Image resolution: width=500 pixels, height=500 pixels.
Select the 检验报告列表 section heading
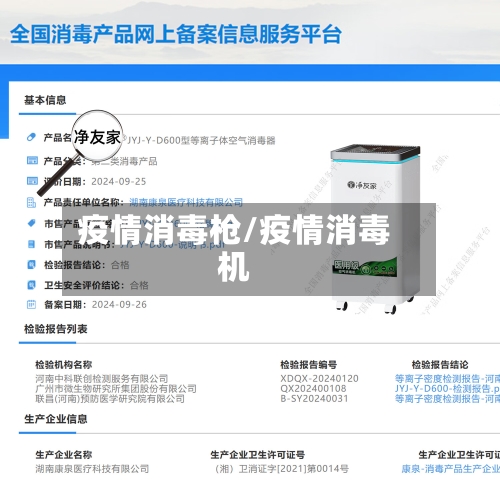56,329
